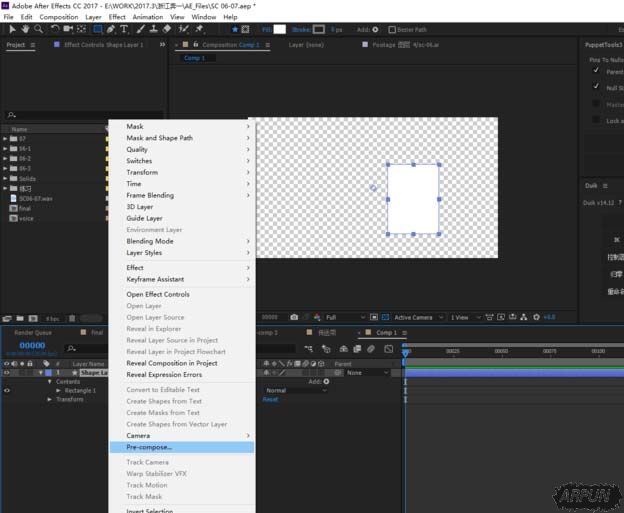Viewport: 624px width, 513px height.
Task: Switch to the Render Queue tab
Action: pos(32,332)
